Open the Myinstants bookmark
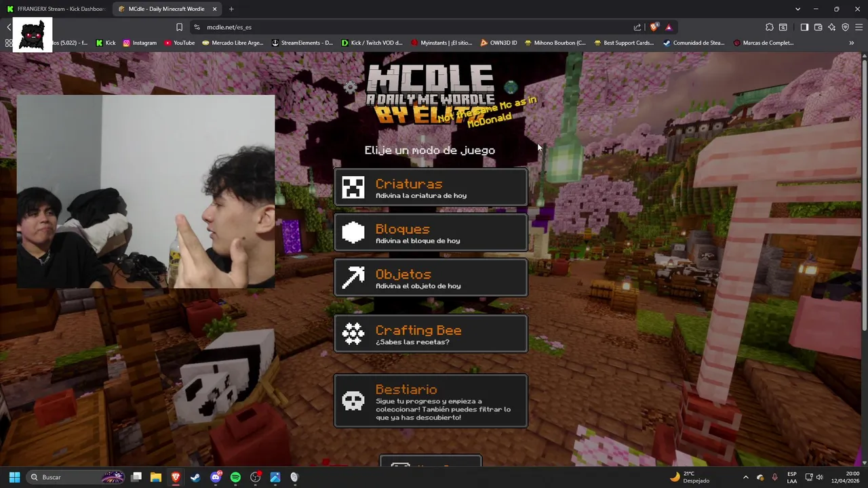Screen dimensions: 868x488 tap(441, 43)
